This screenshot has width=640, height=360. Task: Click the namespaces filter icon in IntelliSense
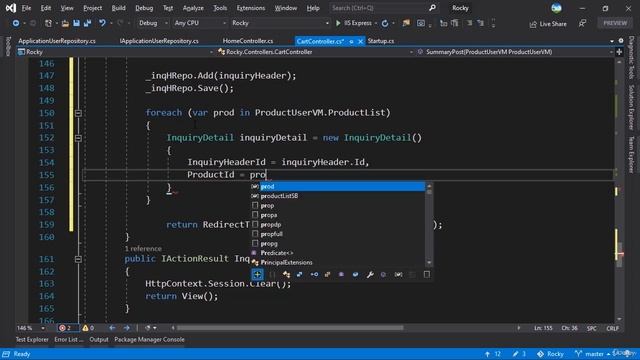point(272,275)
